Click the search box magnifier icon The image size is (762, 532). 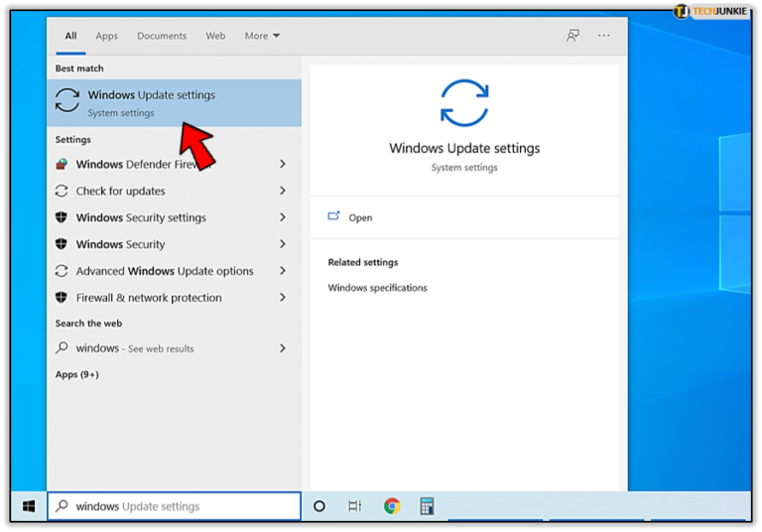click(x=62, y=506)
